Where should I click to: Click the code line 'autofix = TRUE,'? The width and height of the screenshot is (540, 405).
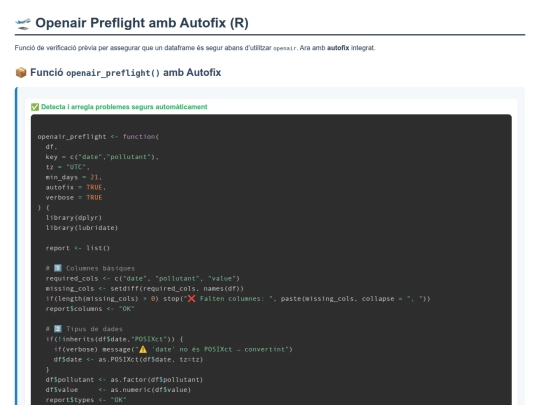pos(75,187)
